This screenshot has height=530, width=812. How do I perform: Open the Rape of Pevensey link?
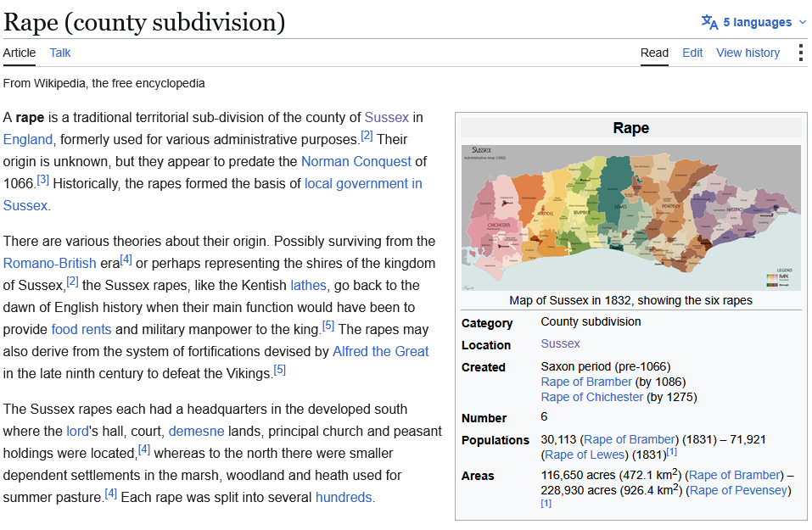[738, 490]
